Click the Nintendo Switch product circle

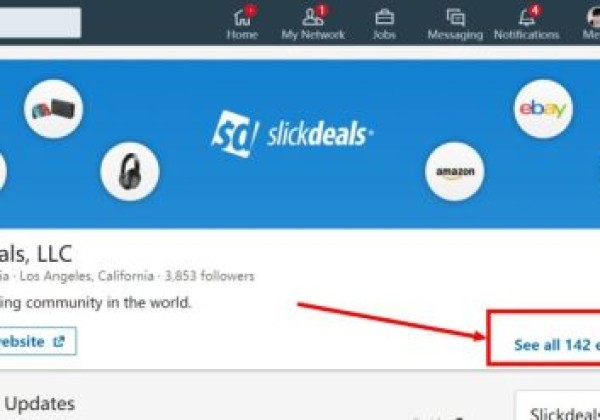[x=53, y=109]
